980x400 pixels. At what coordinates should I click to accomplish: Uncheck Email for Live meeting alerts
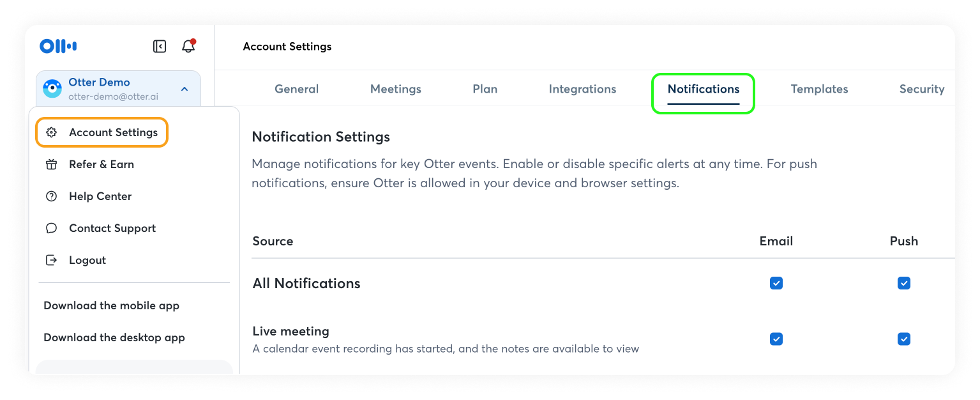point(776,339)
